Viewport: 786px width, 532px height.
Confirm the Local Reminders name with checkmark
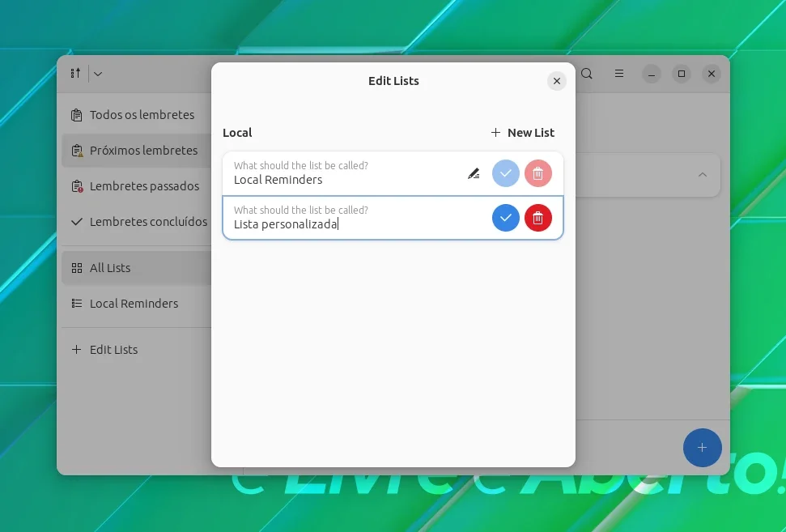[x=505, y=173]
